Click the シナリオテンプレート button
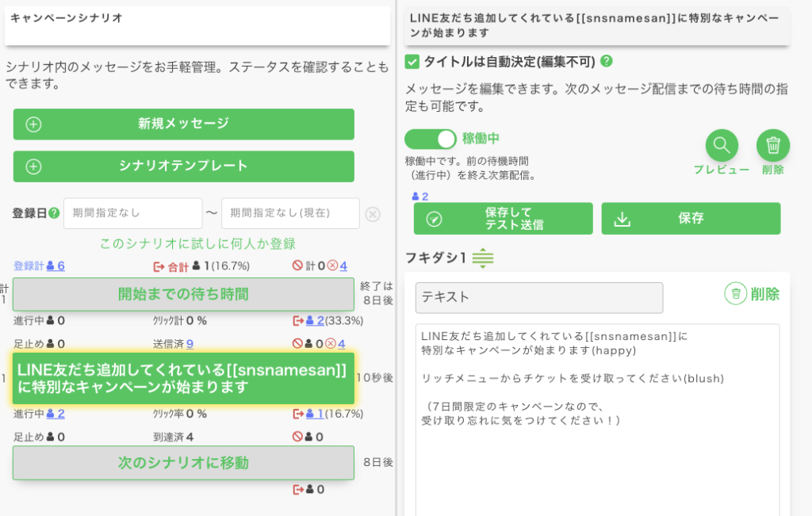This screenshot has height=516, width=812. click(x=183, y=166)
